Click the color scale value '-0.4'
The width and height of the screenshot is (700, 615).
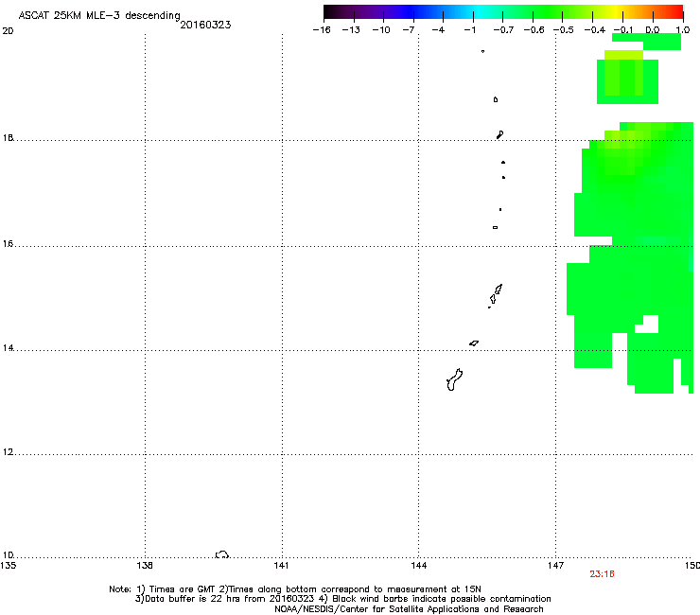coord(595,30)
